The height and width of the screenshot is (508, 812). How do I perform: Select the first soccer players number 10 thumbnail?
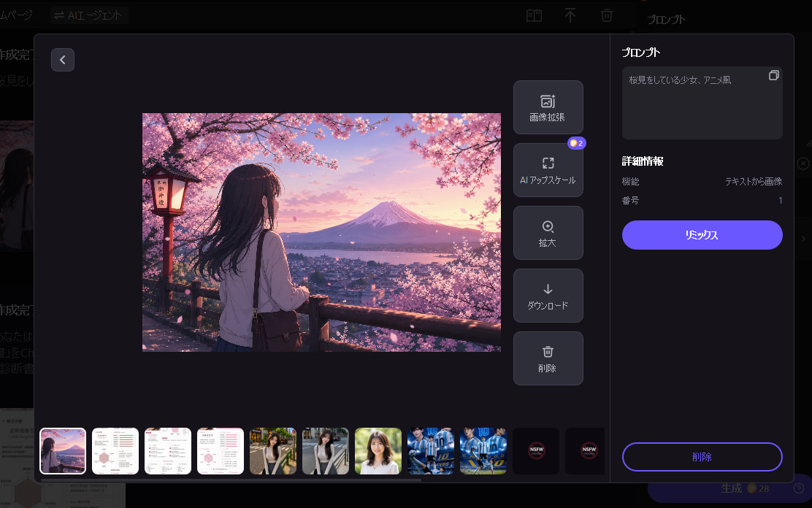[x=430, y=451]
